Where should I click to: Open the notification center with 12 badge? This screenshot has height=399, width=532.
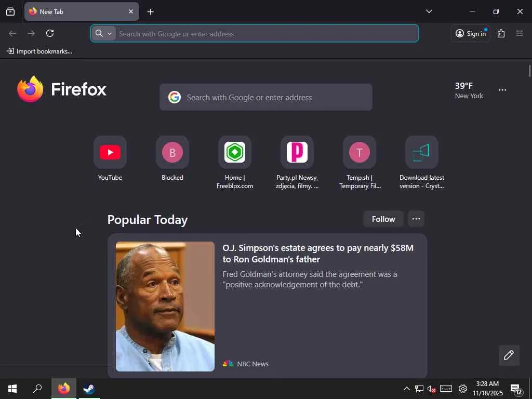[x=516, y=389]
